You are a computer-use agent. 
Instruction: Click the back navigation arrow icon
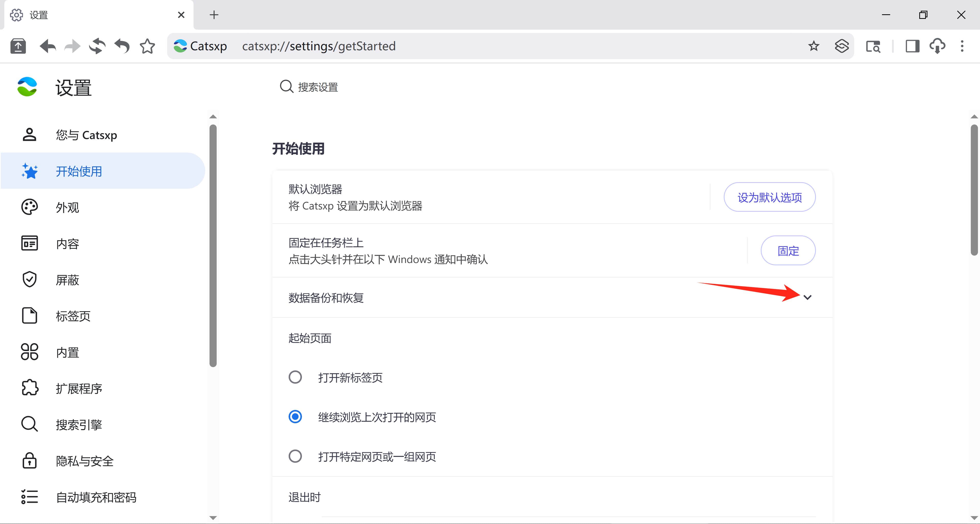pyautogui.click(x=47, y=46)
